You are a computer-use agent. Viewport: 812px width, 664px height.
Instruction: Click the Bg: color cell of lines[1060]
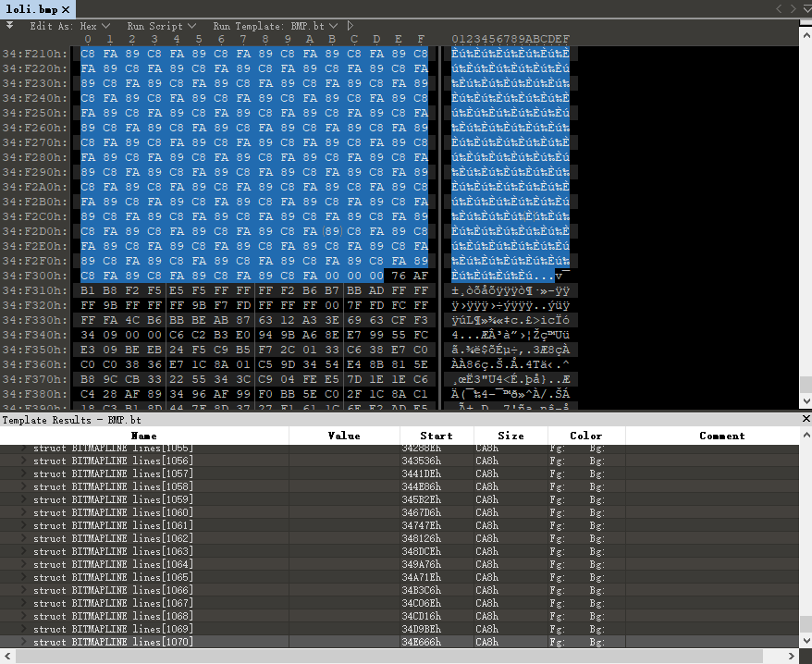click(597, 512)
